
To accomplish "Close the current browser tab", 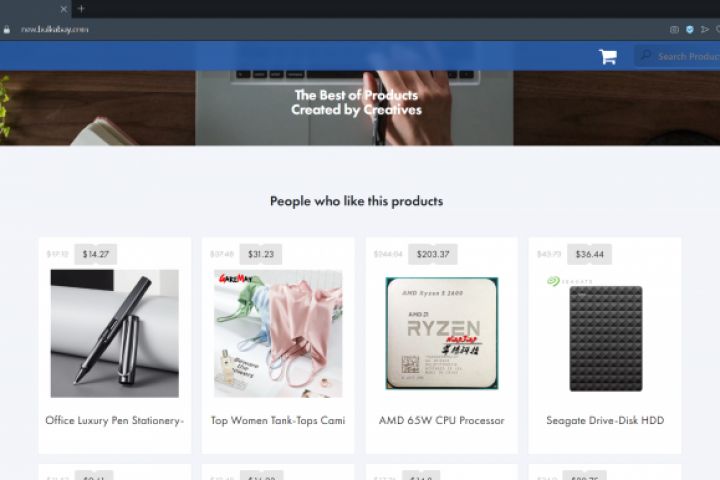I will [63, 9].
